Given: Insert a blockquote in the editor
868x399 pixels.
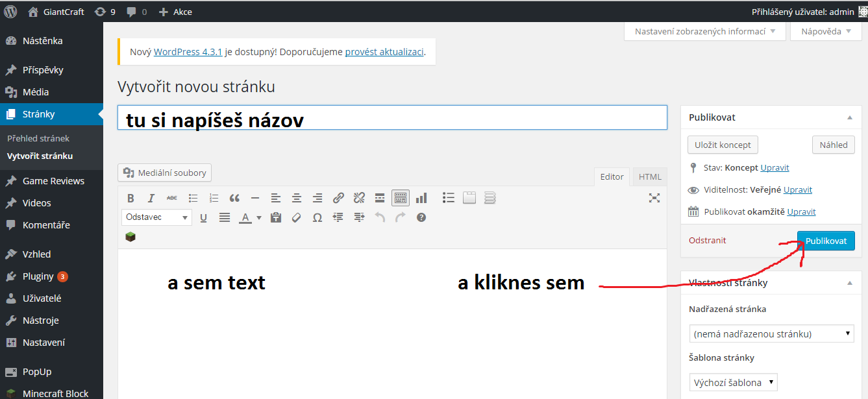Looking at the screenshot, I should click(234, 198).
